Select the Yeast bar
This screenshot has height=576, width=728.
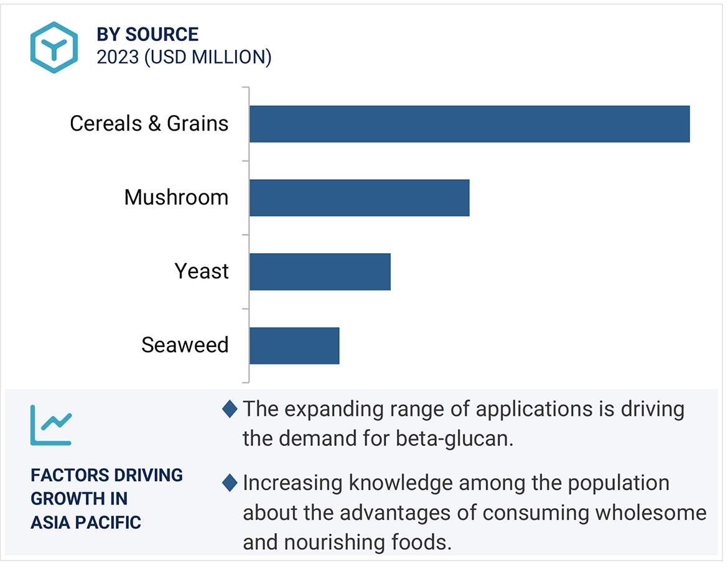pyautogui.click(x=320, y=271)
